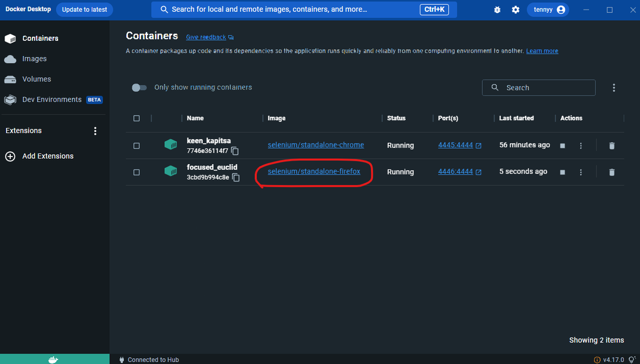Open the Extensions three-dot menu
This screenshot has width=640, height=364.
click(x=95, y=131)
